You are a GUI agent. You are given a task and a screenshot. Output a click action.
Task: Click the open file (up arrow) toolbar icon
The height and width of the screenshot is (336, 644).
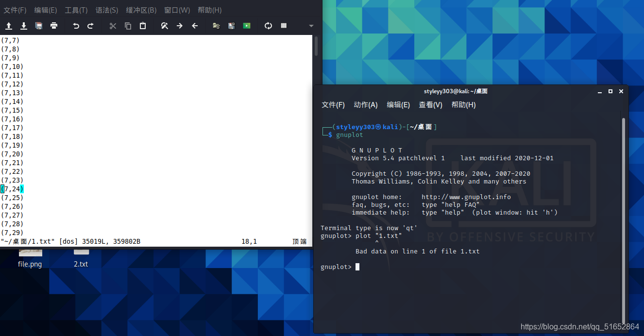point(9,26)
